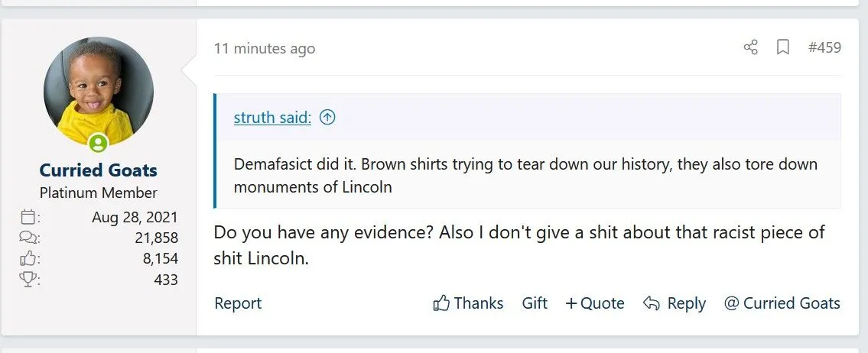The width and height of the screenshot is (868, 353).
Task: Open the #459 post permalink
Action: point(824,47)
